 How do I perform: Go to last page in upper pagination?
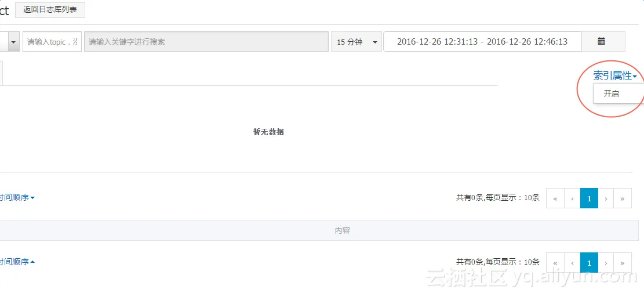tap(623, 198)
